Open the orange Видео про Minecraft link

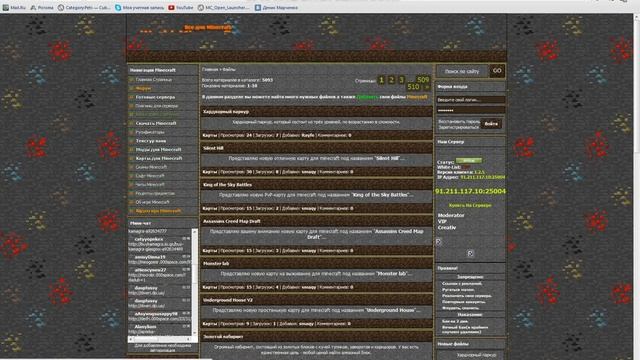(x=158, y=211)
